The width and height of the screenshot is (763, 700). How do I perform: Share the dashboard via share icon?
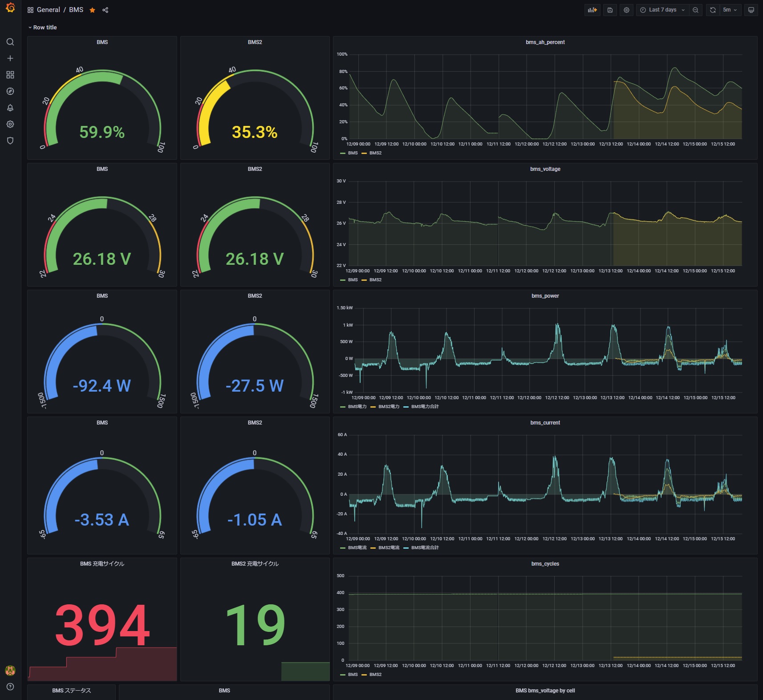[106, 10]
